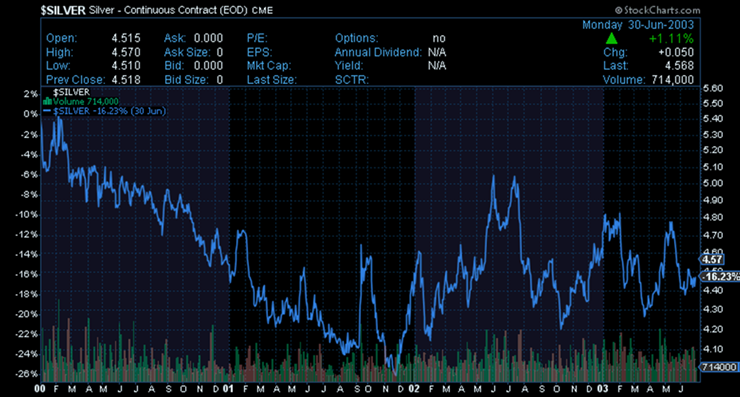Click the -20% label on the left axis
This screenshot has height=397, width=740.
tap(26, 314)
